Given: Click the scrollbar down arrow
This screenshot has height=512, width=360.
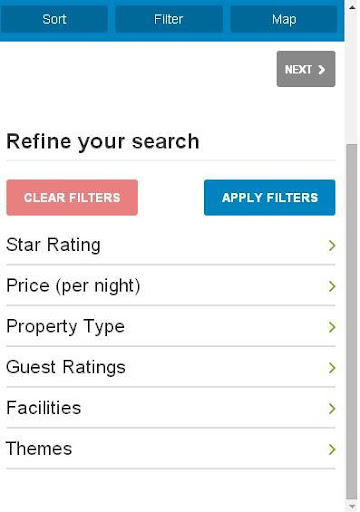Looking at the screenshot, I should [x=352, y=506].
